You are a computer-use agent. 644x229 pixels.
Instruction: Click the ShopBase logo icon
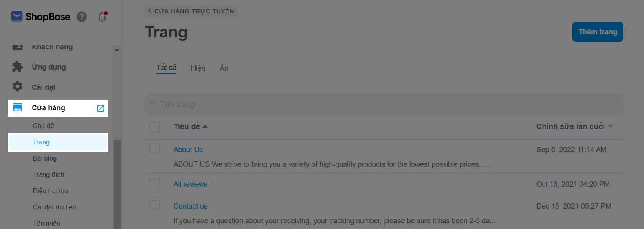pos(17,17)
